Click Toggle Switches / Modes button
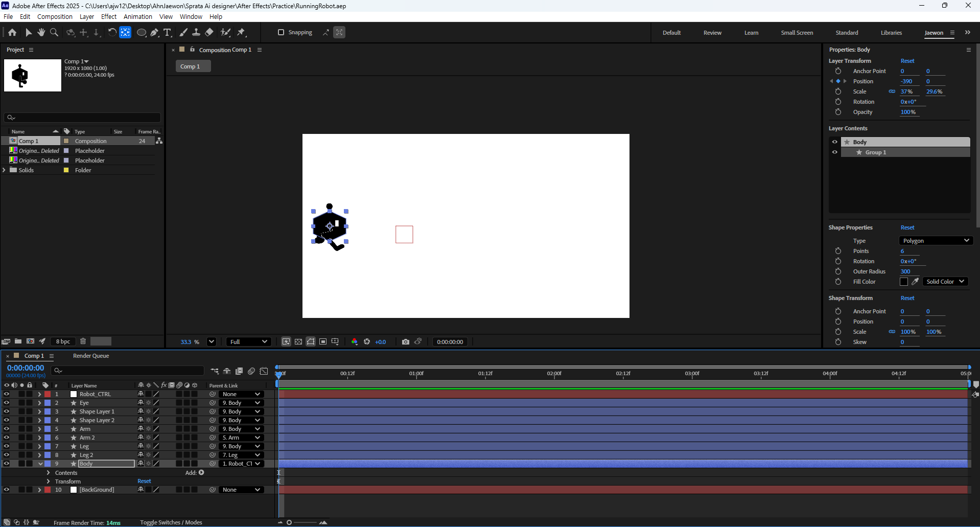The image size is (980, 527). 171,522
